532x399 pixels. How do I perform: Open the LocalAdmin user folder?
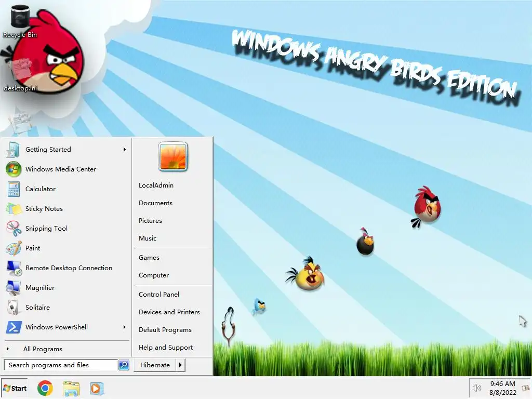pyautogui.click(x=156, y=185)
